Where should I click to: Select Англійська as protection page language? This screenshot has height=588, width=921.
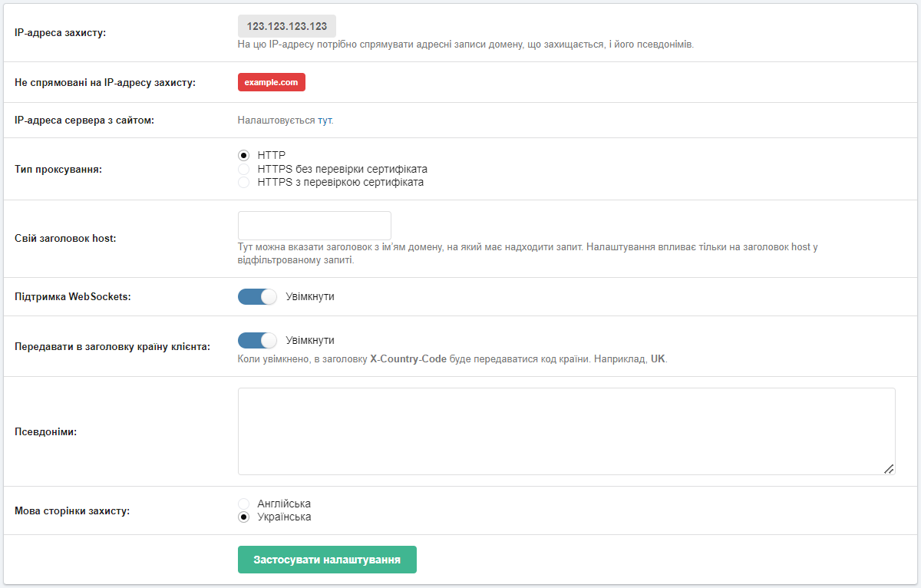tap(244, 504)
